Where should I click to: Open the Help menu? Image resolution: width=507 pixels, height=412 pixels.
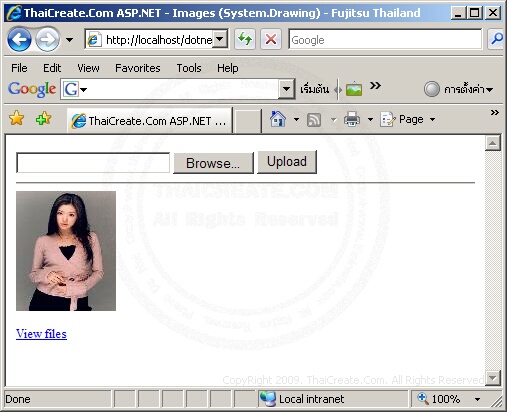pyautogui.click(x=228, y=68)
